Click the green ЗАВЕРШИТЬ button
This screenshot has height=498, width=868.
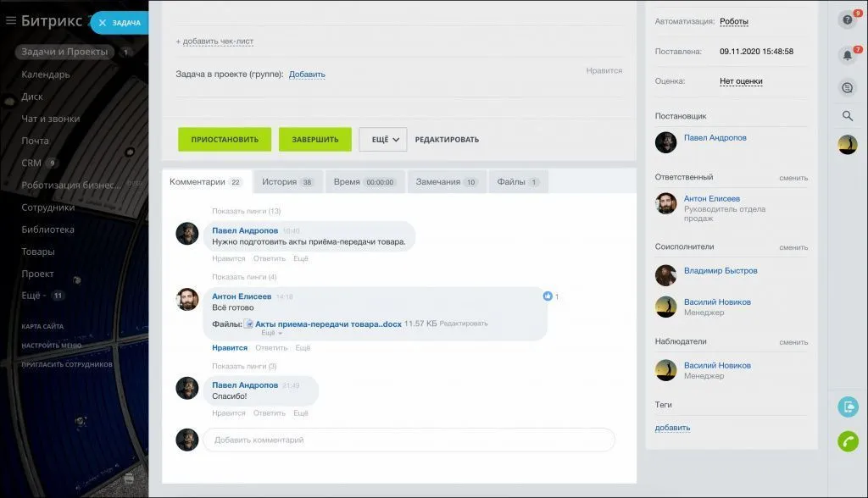(x=314, y=140)
